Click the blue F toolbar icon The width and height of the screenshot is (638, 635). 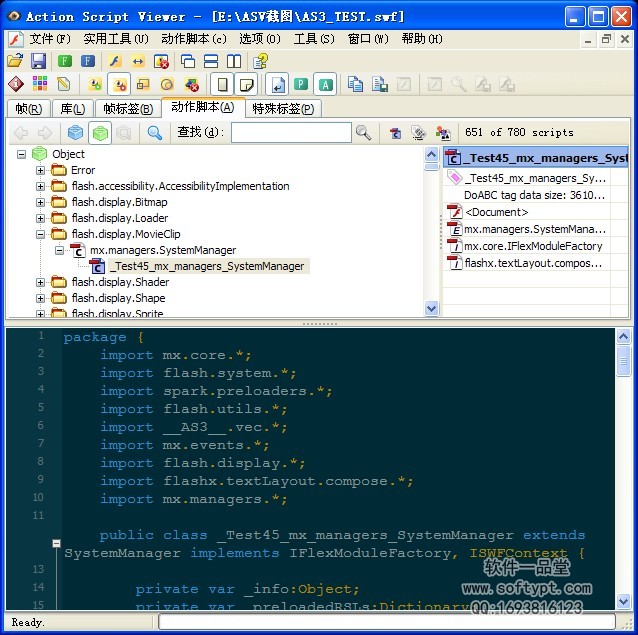click(88, 61)
